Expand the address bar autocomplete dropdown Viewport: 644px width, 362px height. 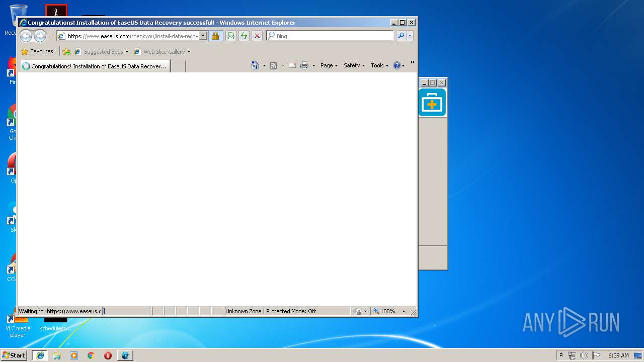(203, 36)
